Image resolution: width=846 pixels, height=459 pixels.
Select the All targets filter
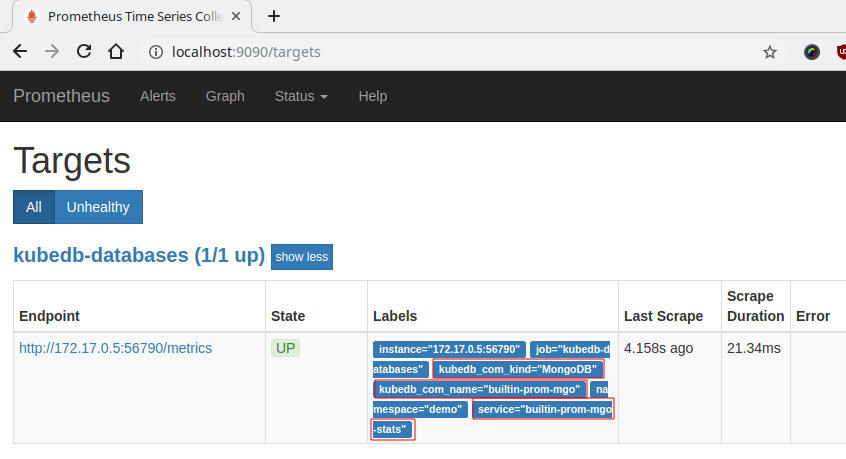point(34,207)
